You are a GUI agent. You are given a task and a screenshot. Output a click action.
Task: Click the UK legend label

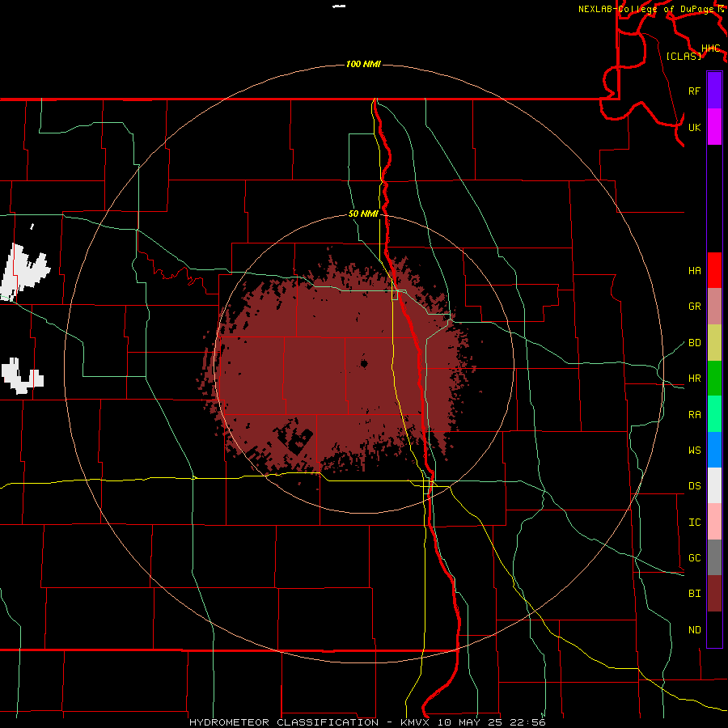(694, 128)
